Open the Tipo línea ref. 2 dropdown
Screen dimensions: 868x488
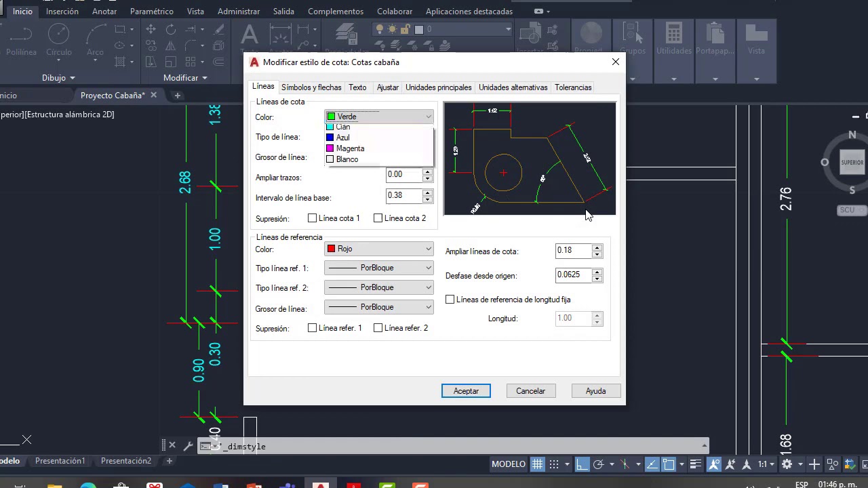(x=379, y=287)
